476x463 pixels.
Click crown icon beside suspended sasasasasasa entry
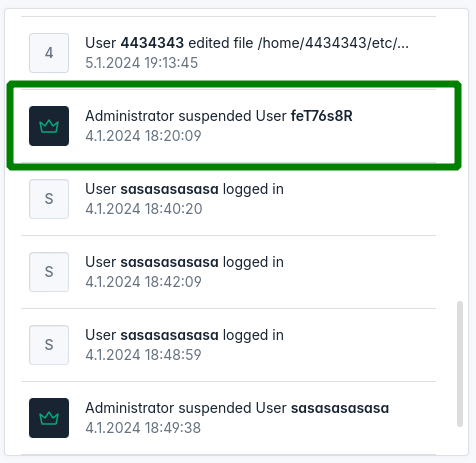[x=49, y=418]
